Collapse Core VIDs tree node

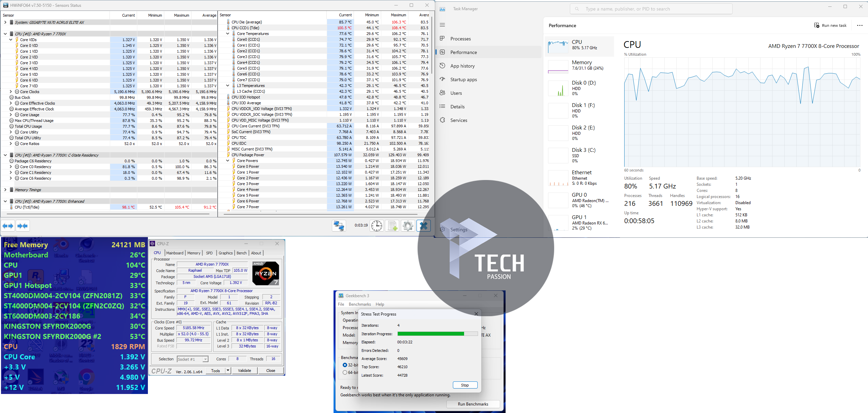[x=11, y=40]
